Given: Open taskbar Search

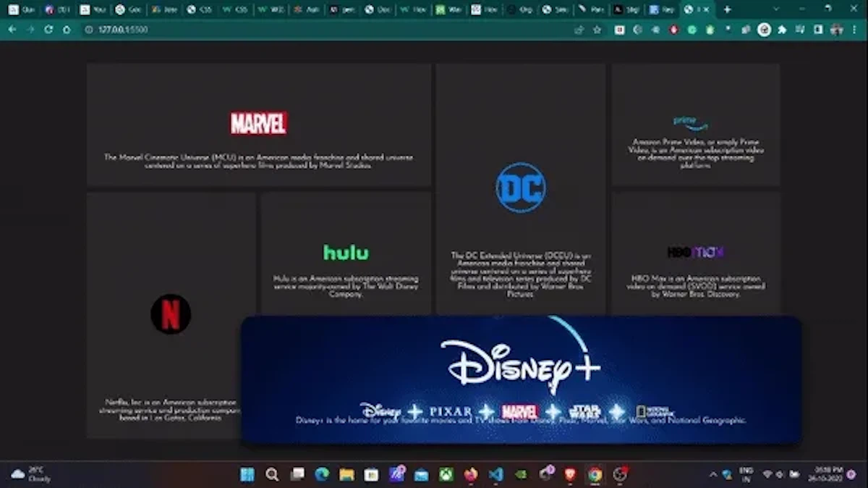Looking at the screenshot, I should coord(272,474).
